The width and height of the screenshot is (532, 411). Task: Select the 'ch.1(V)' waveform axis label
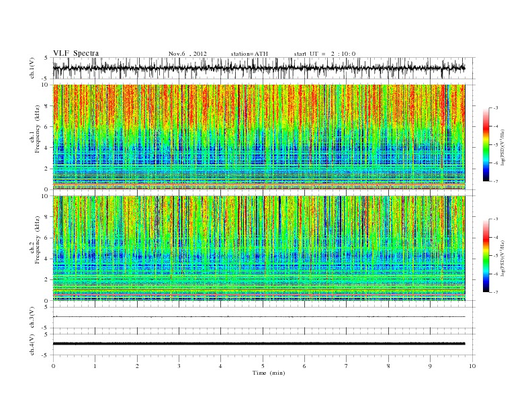[x=32, y=68]
